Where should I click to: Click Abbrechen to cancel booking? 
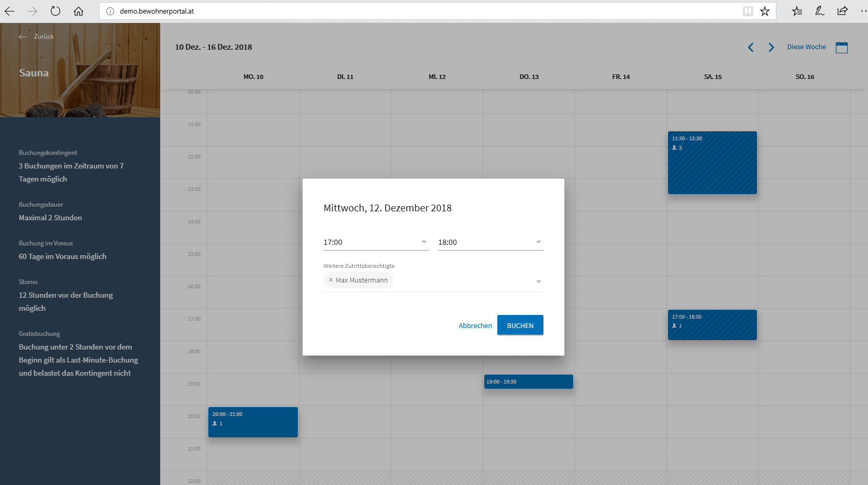(x=475, y=325)
